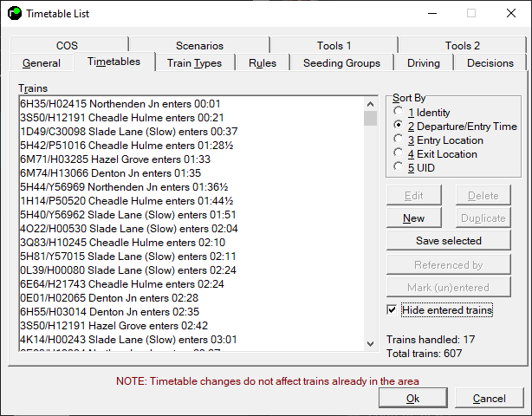Select the Identity sort option
The width and height of the screenshot is (532, 416).
[399, 113]
